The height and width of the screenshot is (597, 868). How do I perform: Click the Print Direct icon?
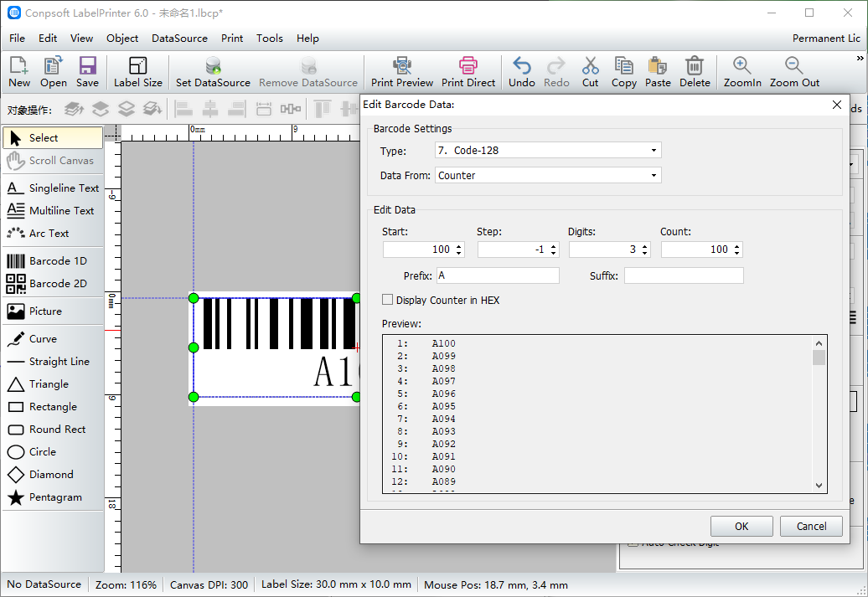(468, 65)
